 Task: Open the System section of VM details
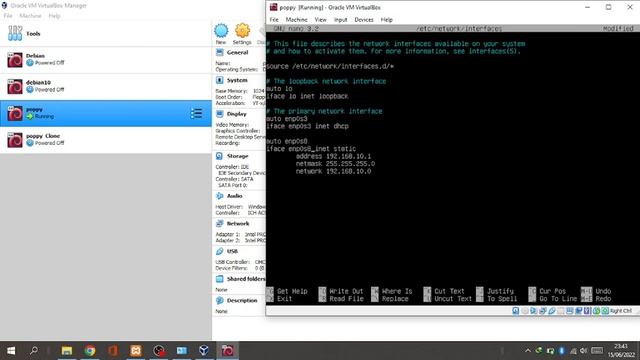tap(237, 80)
